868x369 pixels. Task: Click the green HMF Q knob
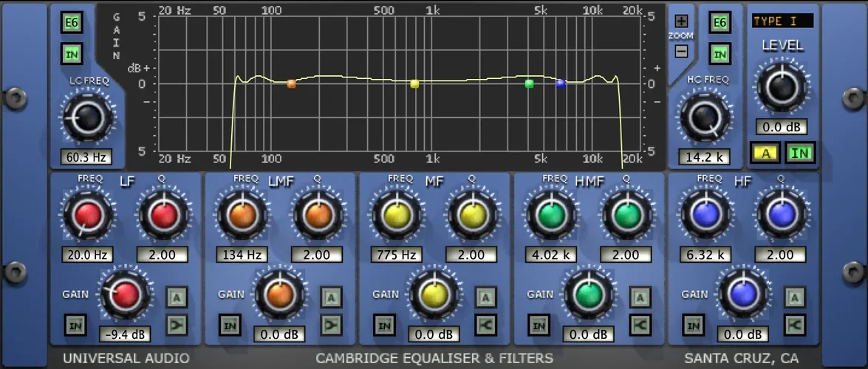pyautogui.click(x=626, y=215)
